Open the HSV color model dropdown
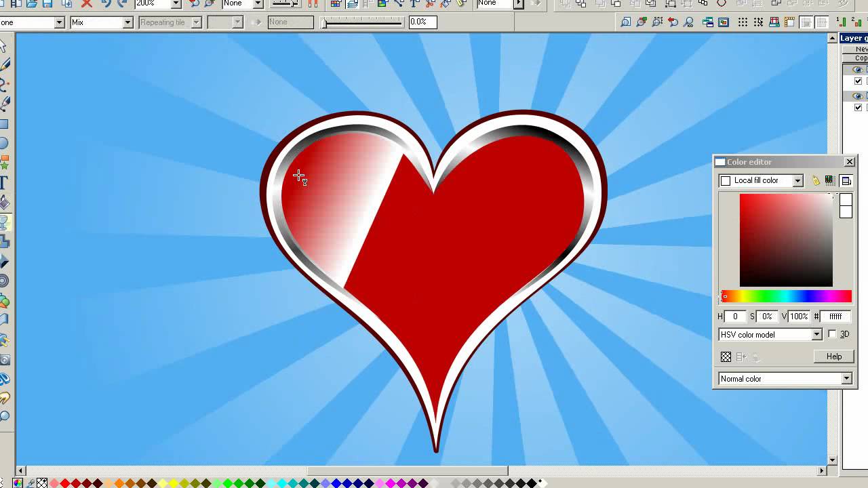Screen dimensions: 868x488 817,335
